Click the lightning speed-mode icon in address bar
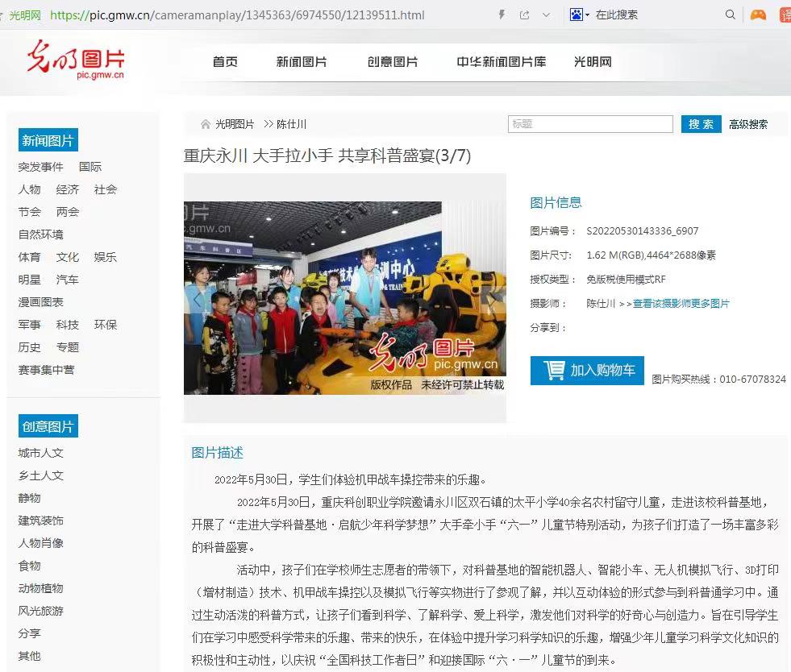 [502, 15]
